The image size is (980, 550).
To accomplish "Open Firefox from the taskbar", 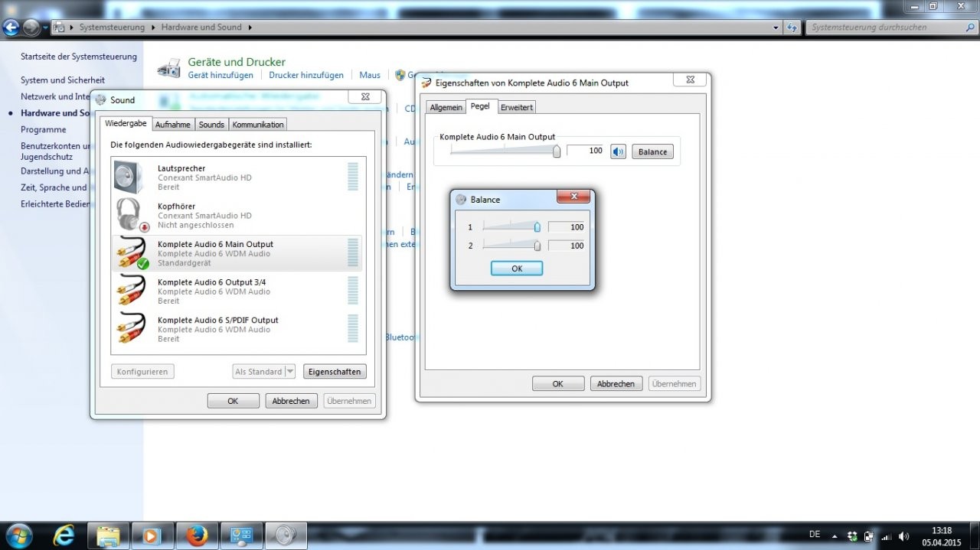I will (x=197, y=535).
